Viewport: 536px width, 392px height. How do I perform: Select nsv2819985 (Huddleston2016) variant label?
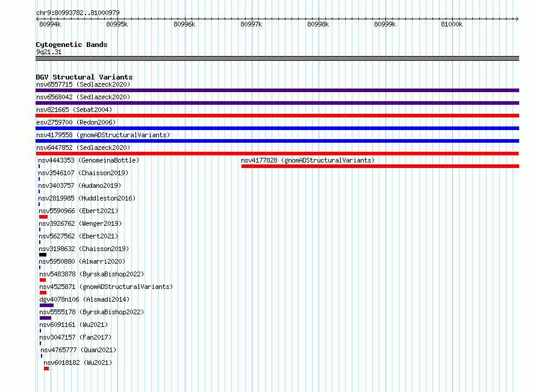pos(87,198)
